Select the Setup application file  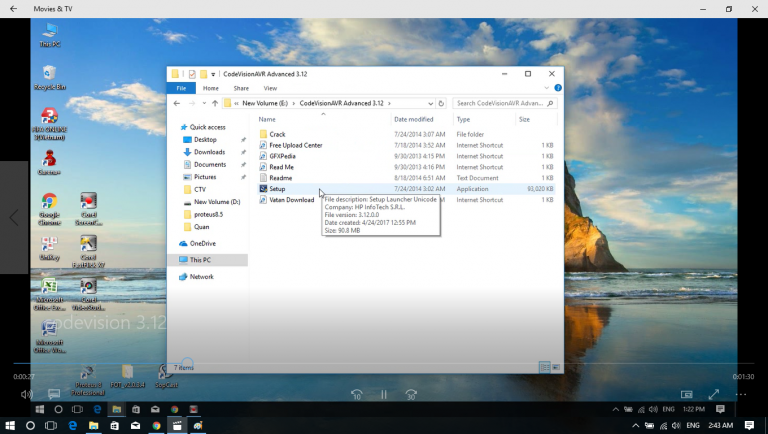(277, 188)
